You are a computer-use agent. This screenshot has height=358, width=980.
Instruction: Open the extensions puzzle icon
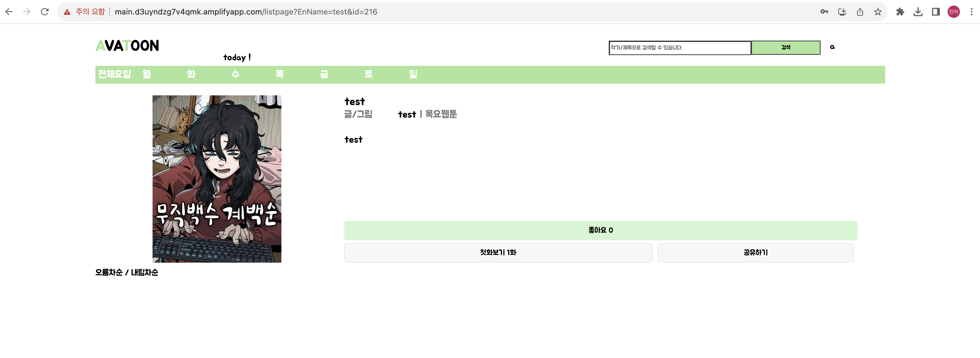coord(900,12)
